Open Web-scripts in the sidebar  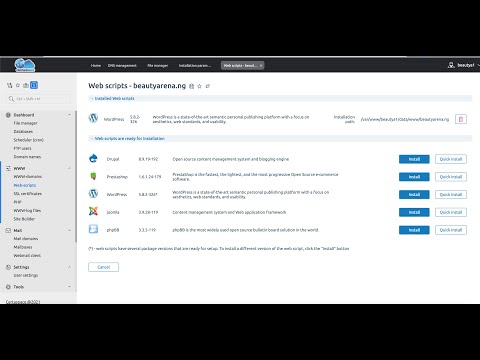tap(25, 185)
